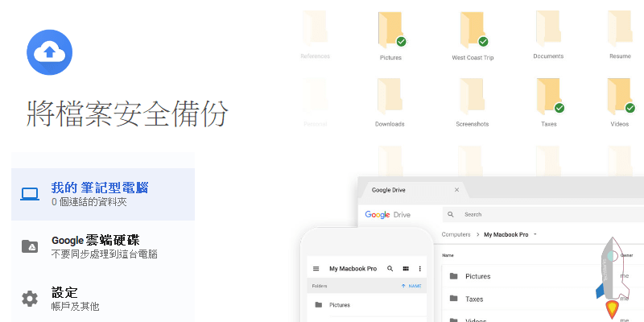Toggle the NAME sort order arrow on phone

pos(403,286)
